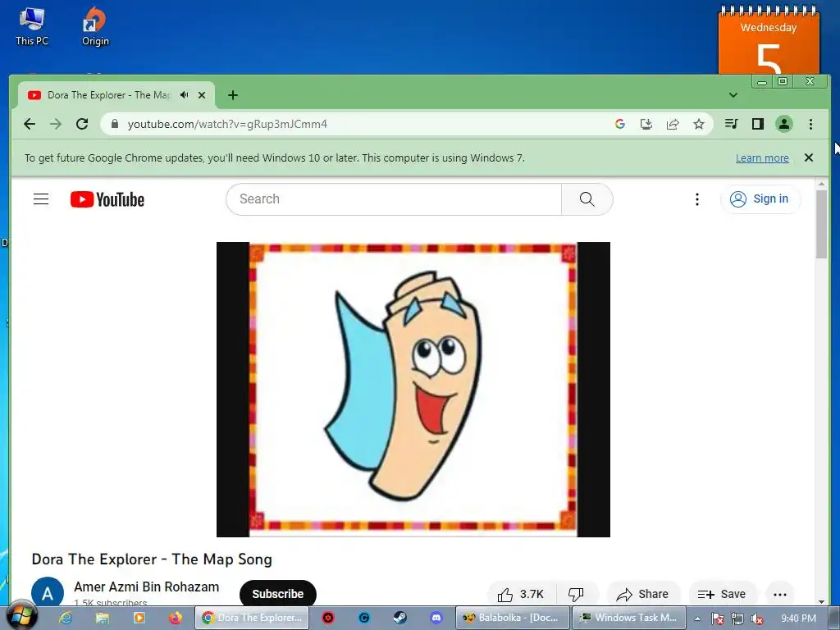Click the address bar URL

227,125
